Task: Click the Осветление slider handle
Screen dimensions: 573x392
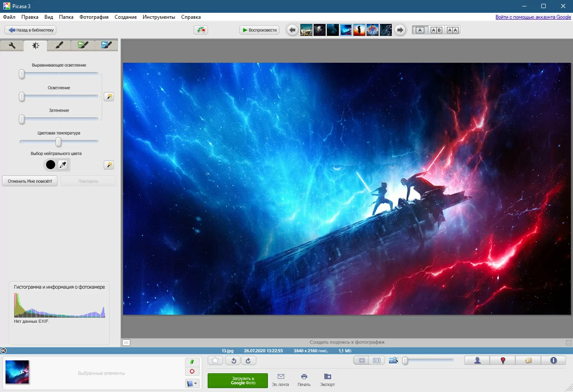Action: (22, 97)
